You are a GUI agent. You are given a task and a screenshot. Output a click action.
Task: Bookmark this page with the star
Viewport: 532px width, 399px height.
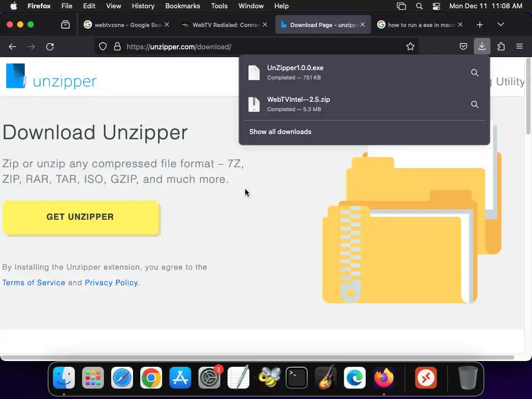[410, 46]
